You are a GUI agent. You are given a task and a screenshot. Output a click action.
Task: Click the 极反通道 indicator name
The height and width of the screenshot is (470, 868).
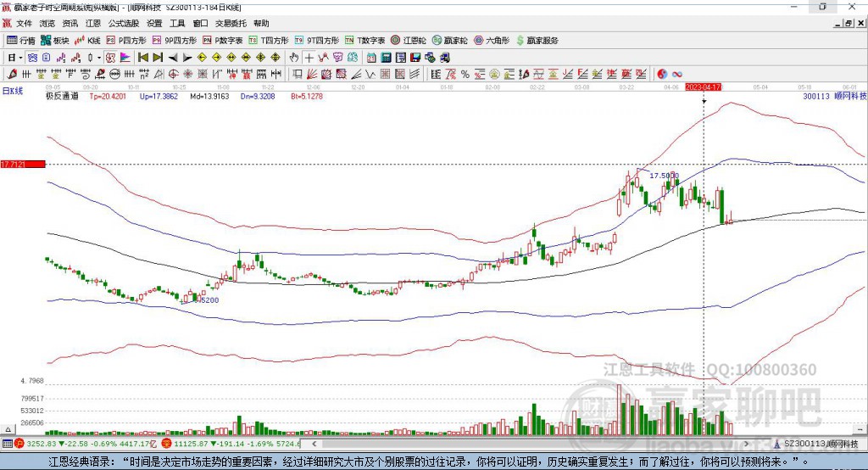(62, 97)
